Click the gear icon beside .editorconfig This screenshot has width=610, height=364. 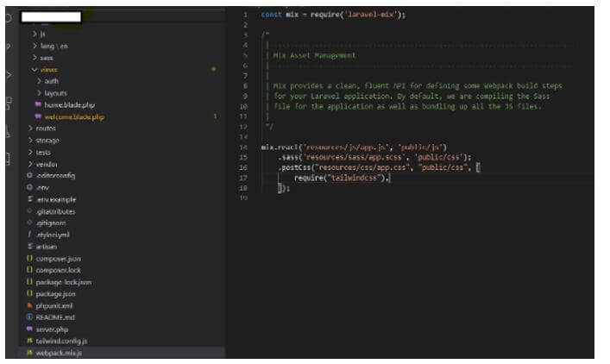pyautogui.click(x=29, y=175)
